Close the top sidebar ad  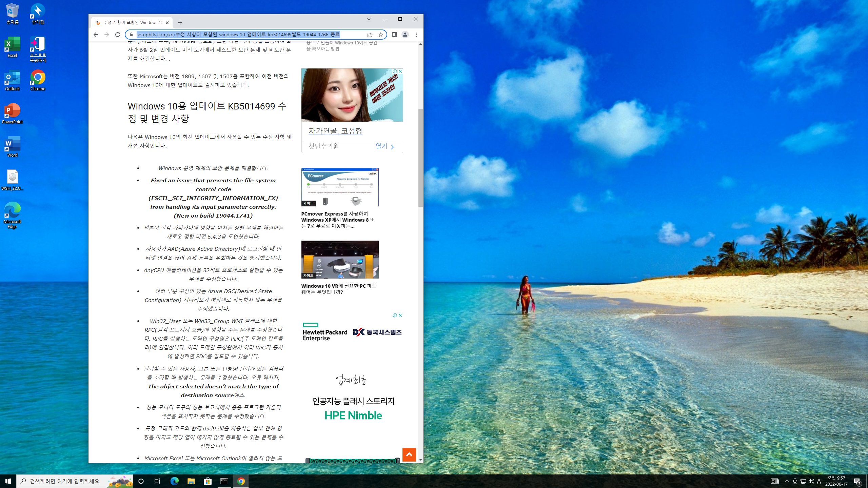[x=400, y=71]
